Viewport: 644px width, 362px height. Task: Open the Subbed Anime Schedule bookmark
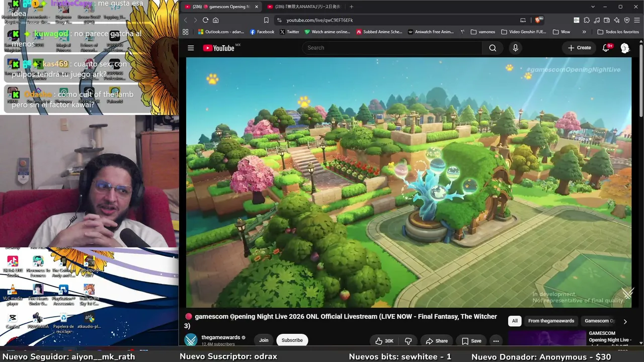tap(379, 32)
